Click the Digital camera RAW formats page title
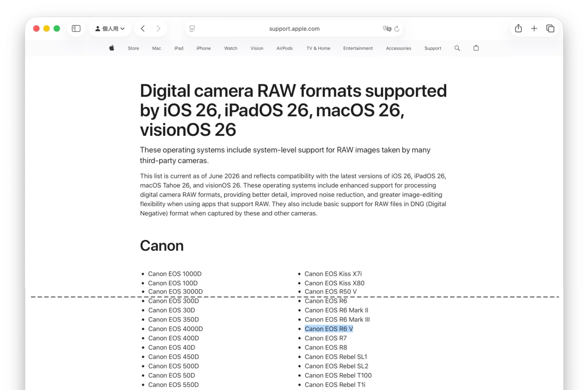This screenshot has height=390, width=588. pyautogui.click(x=293, y=110)
